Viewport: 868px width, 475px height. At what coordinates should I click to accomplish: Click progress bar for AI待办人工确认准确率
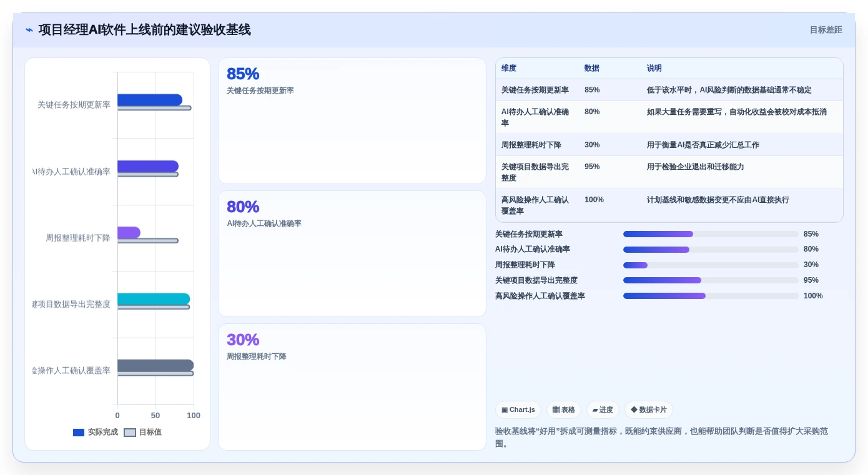[711, 250]
